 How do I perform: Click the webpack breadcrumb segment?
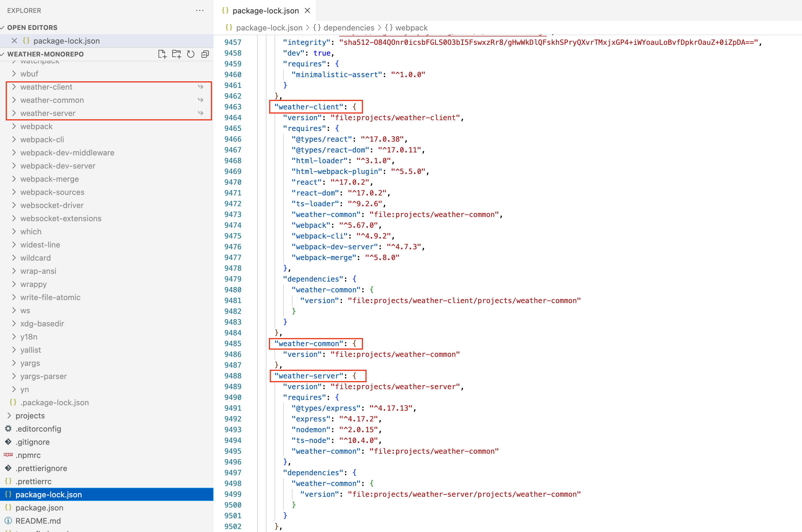411,28
